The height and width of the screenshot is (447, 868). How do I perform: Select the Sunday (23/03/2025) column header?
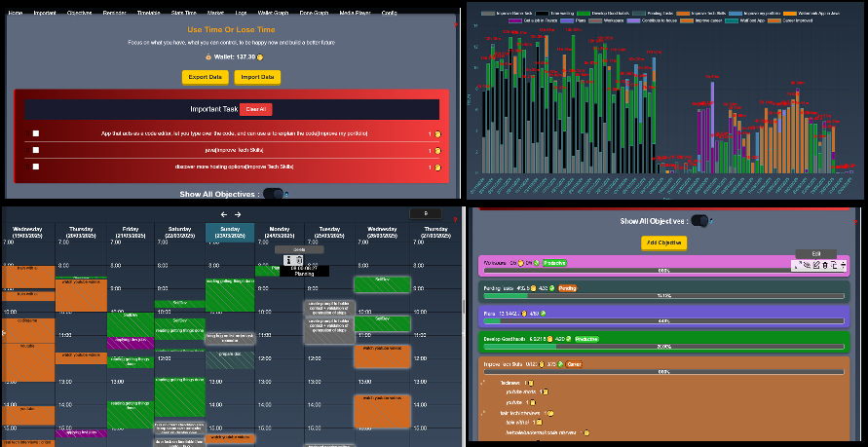(x=230, y=233)
